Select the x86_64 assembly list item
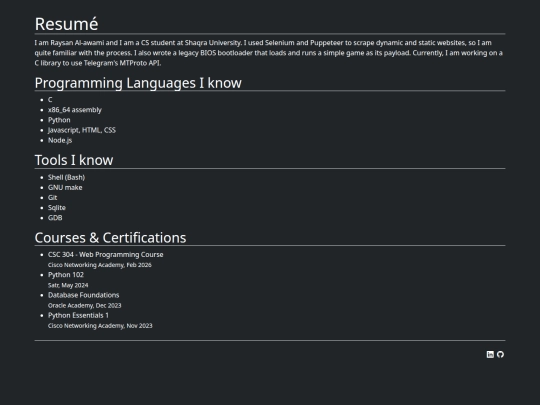 coord(75,110)
